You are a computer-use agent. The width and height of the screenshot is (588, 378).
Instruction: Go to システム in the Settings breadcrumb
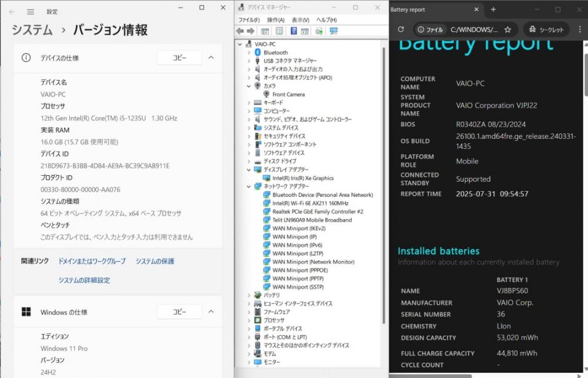(32, 29)
